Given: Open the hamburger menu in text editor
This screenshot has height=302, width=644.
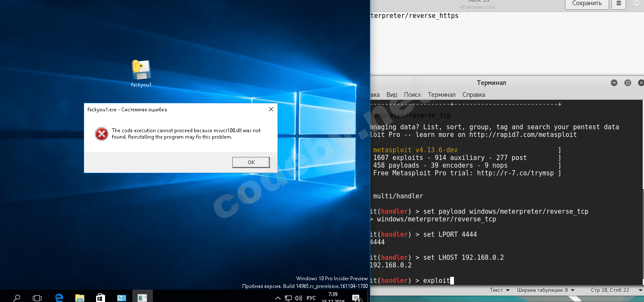Looking at the screenshot, I should coord(618,3).
